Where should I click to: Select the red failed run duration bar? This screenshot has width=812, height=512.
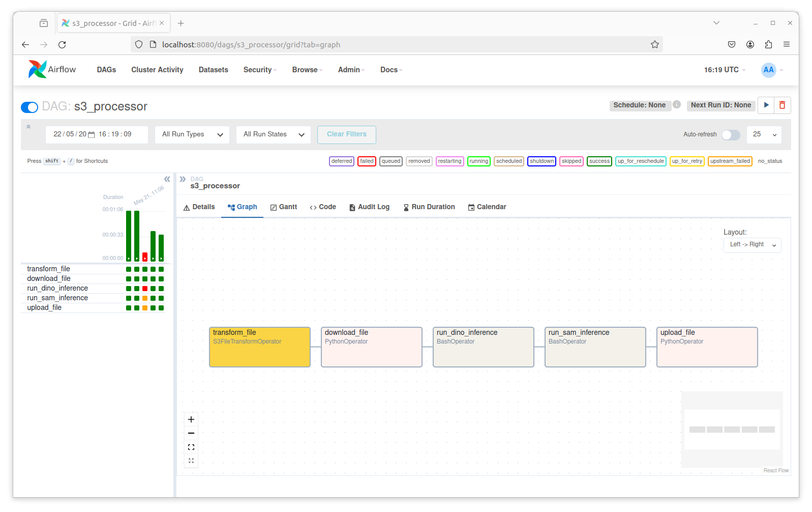(x=145, y=257)
